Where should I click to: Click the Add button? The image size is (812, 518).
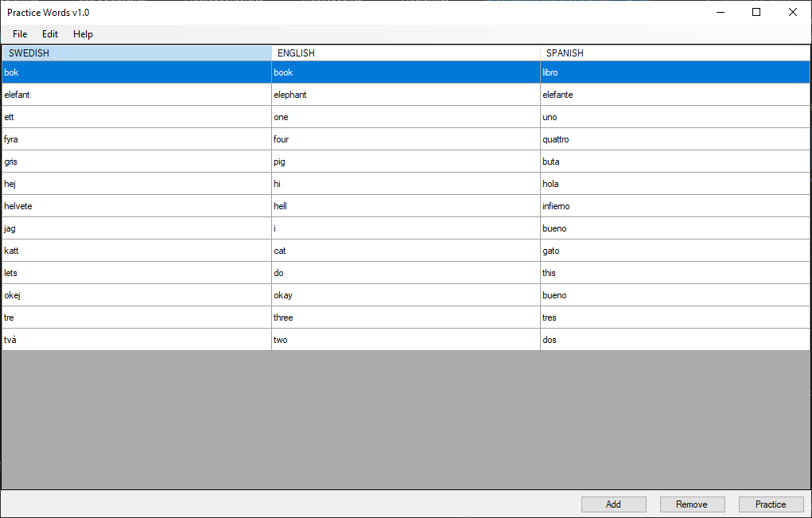pyautogui.click(x=613, y=504)
